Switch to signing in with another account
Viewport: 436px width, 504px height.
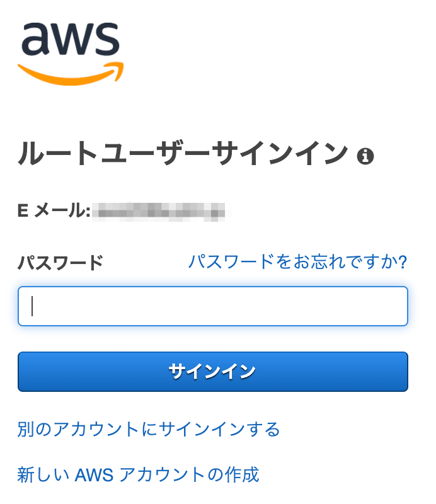[x=149, y=430]
